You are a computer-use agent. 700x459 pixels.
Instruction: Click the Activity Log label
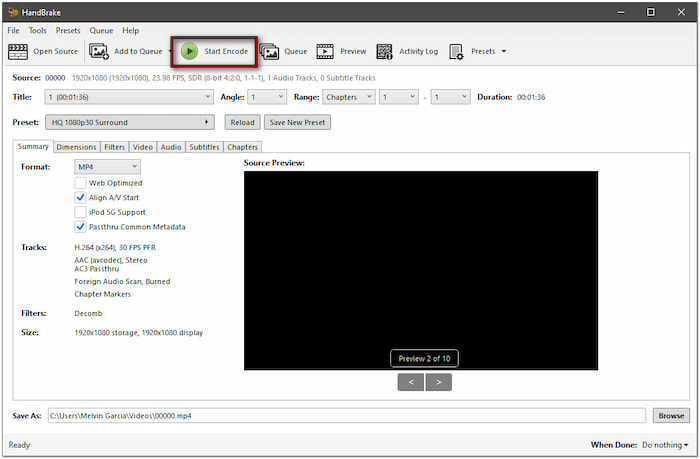tap(418, 51)
